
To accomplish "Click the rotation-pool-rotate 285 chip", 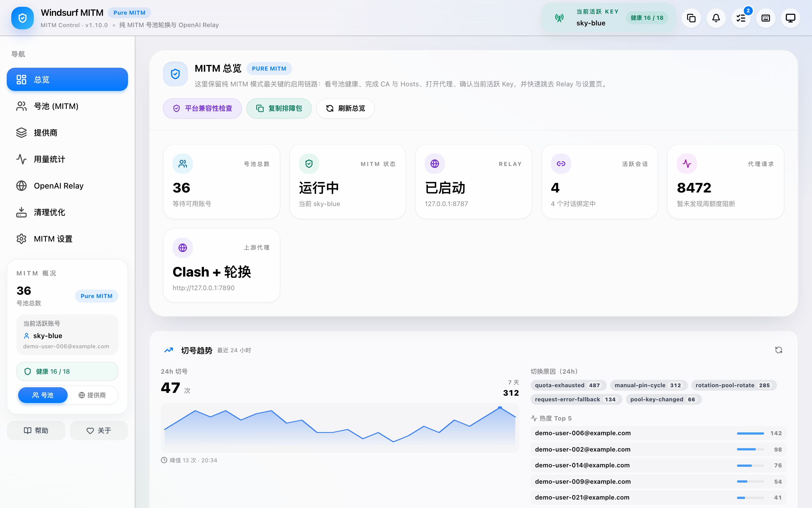I will click(734, 385).
